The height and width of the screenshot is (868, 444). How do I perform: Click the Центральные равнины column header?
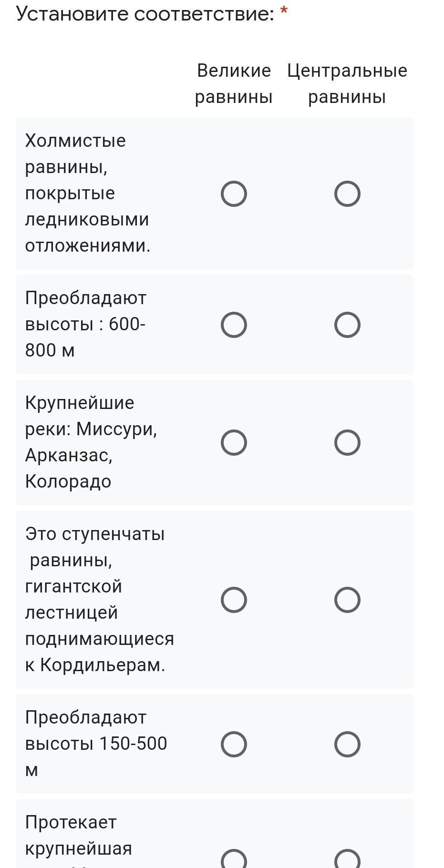(347, 84)
